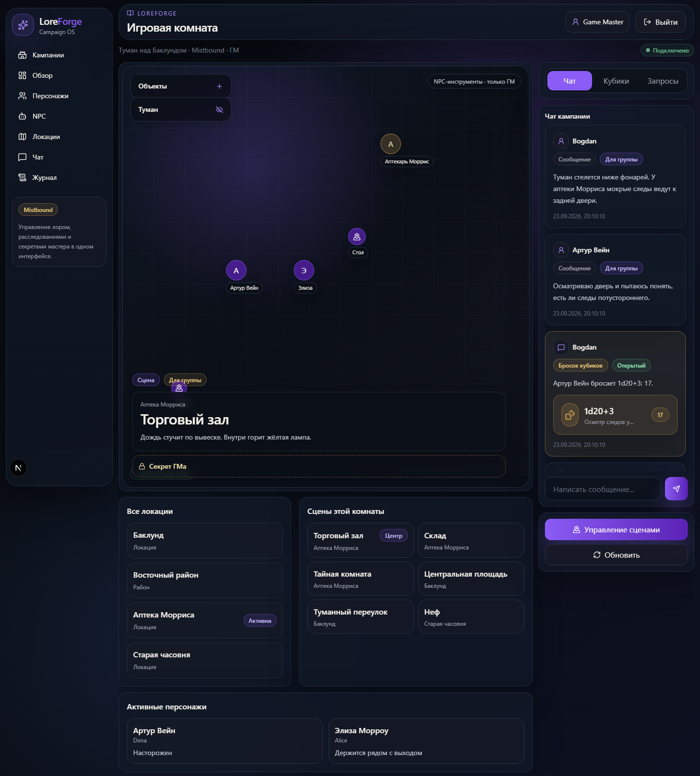Click the LoreForge sparkle logo icon
The width and height of the screenshot is (700, 776).
[23, 25]
